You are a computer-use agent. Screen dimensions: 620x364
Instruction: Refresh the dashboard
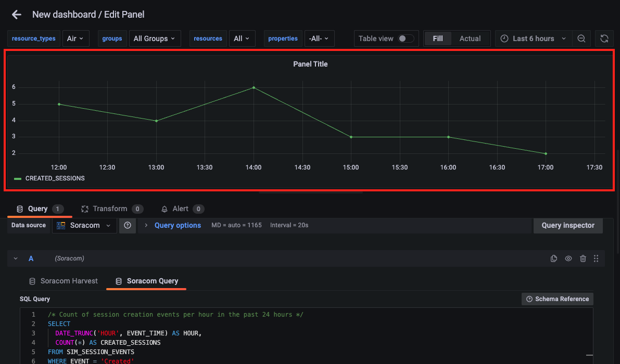point(604,38)
